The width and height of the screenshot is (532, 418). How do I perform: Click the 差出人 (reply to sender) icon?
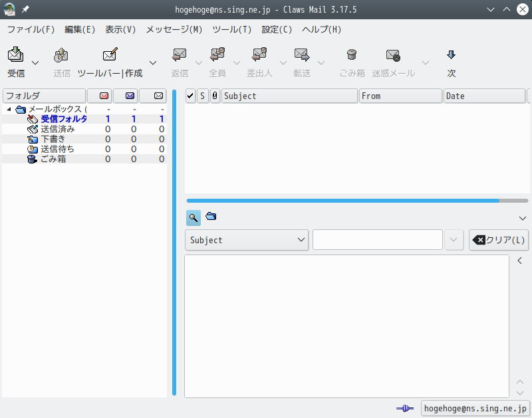click(x=259, y=54)
